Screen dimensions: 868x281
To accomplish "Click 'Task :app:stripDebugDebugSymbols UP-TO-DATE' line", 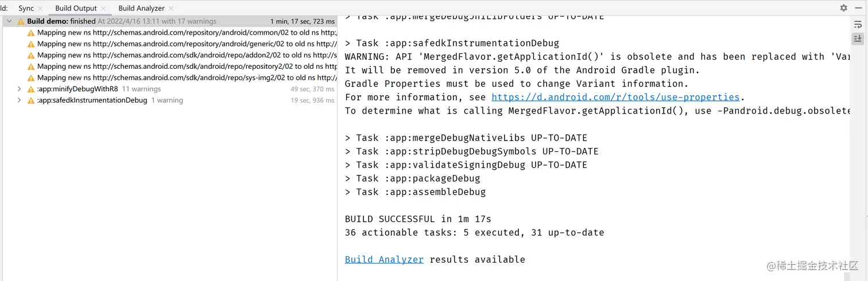I will (471, 151).
